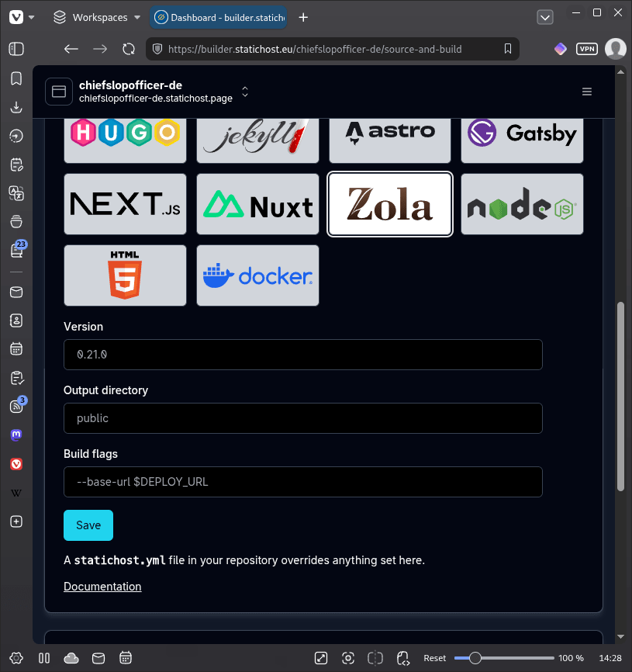This screenshot has height=672, width=632.
Task: Open the Translate panel
Action: pos(16,193)
